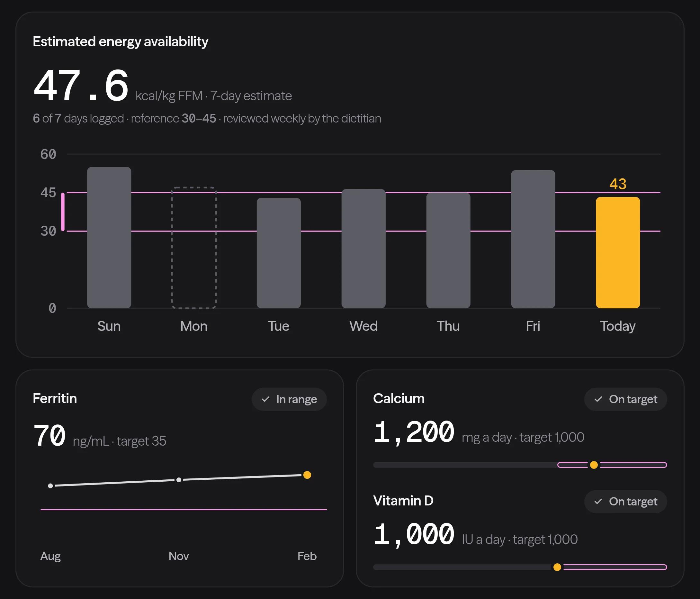
Task: Click the 43 value label above Today
Action: [618, 184]
